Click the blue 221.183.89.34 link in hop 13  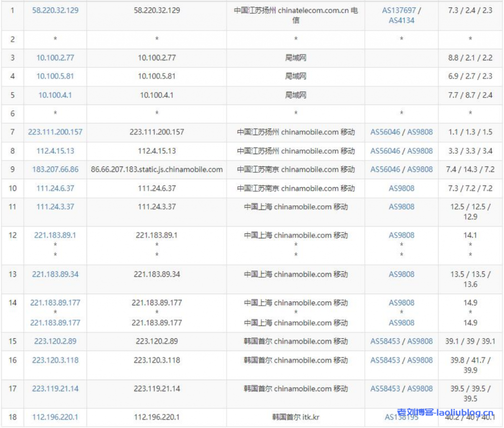[55, 274]
